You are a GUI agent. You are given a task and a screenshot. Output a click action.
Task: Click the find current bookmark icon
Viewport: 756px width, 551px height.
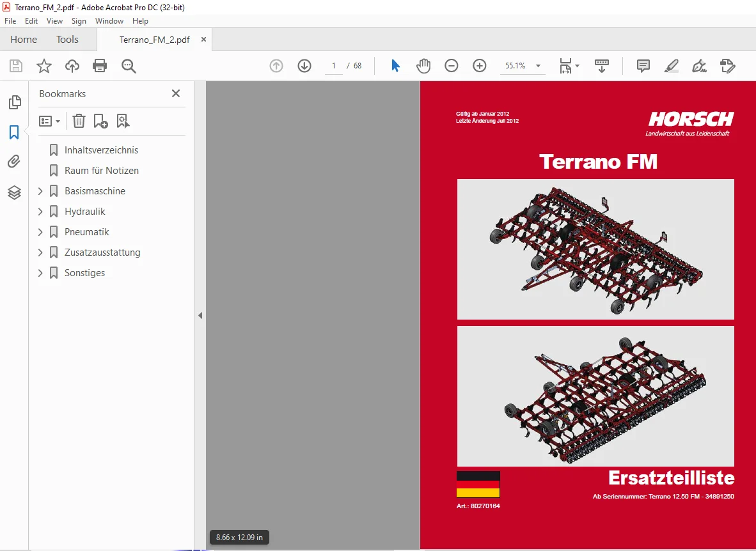(x=123, y=121)
